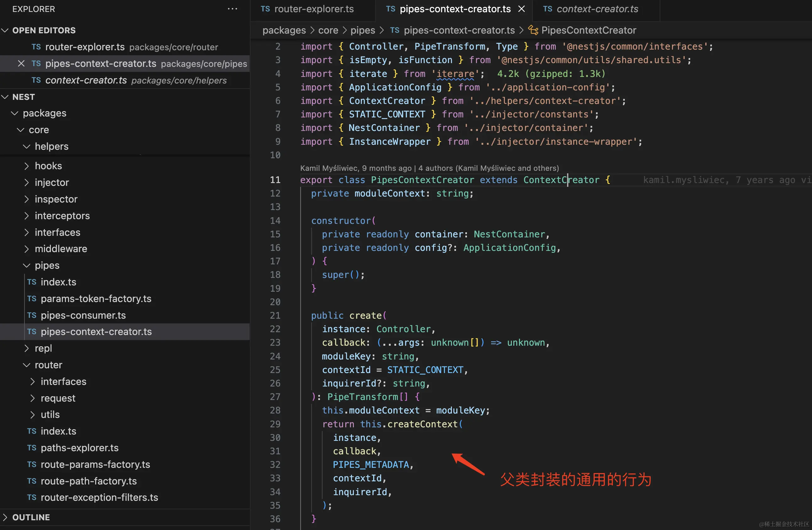The width and height of the screenshot is (812, 530).
Task: Click TS icon beside pipes-consumer.ts
Action: coord(32,315)
